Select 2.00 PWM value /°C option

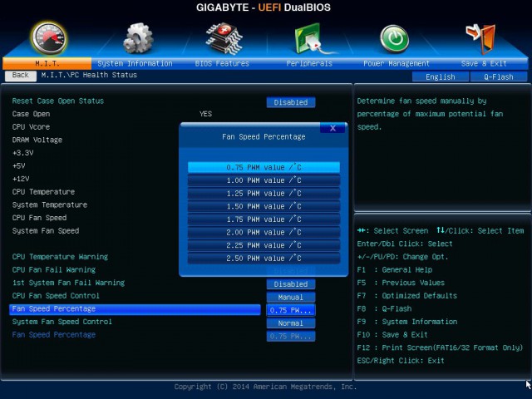[x=264, y=233]
